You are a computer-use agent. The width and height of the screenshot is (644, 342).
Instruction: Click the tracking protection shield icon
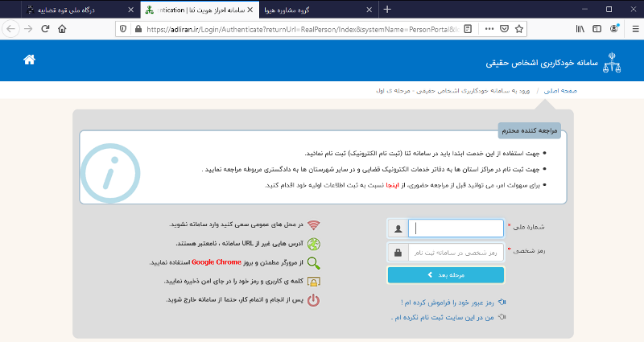(123, 29)
